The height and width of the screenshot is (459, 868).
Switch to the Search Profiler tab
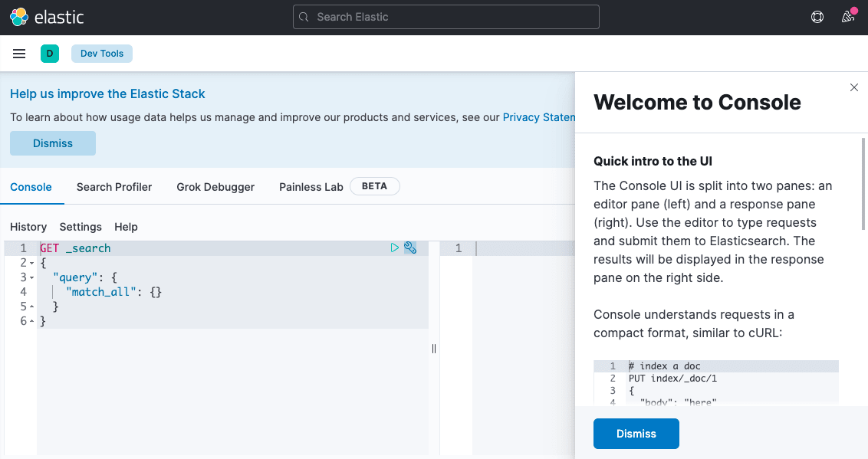(x=113, y=186)
